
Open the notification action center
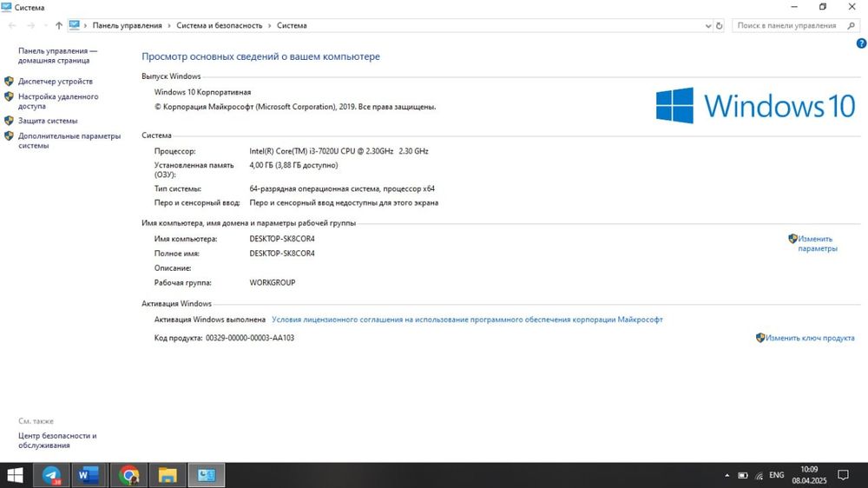point(843,475)
